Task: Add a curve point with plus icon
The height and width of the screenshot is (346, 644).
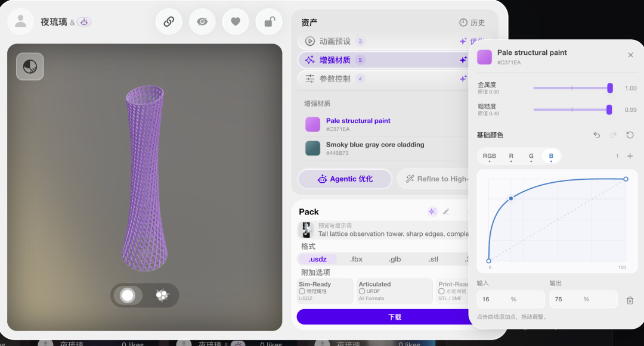Action: (630, 156)
